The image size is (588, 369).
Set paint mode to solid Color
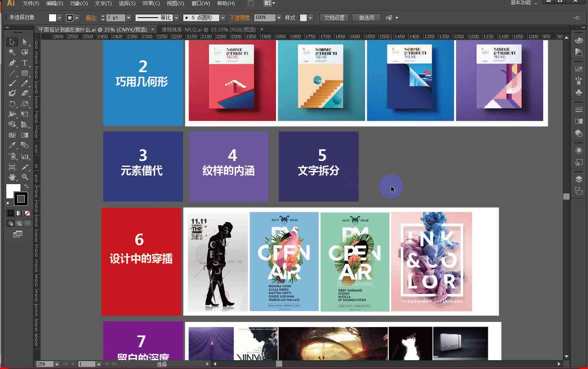point(11,213)
